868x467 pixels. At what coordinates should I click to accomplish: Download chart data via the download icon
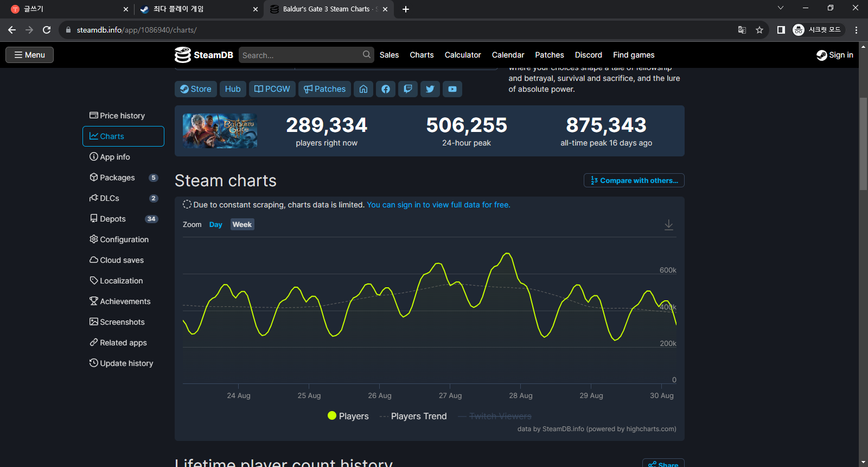coord(669,225)
